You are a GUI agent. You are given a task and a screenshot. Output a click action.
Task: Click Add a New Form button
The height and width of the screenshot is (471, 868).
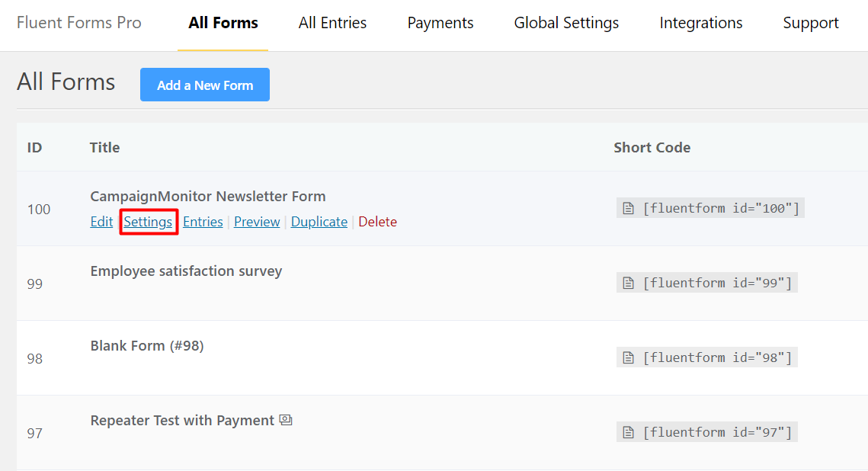pyautogui.click(x=205, y=85)
